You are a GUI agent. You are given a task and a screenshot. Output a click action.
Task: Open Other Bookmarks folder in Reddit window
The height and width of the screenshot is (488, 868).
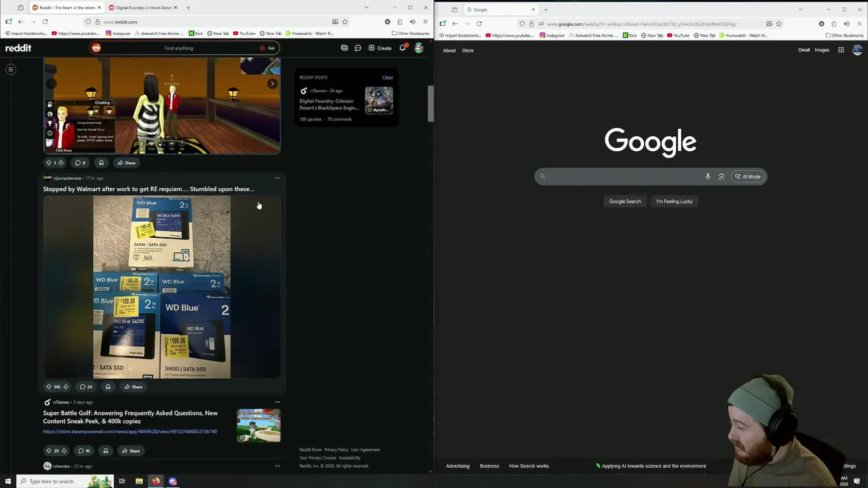[x=410, y=33]
